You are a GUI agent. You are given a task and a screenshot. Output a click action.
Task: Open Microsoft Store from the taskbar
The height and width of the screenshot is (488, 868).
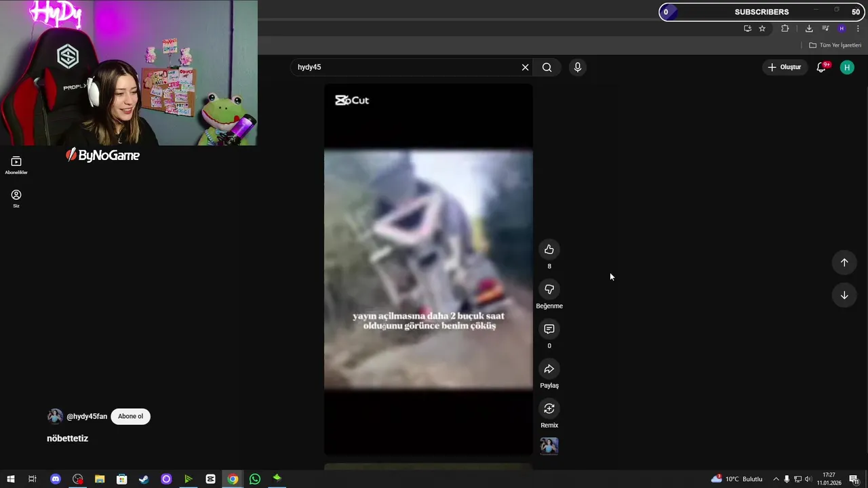122,479
